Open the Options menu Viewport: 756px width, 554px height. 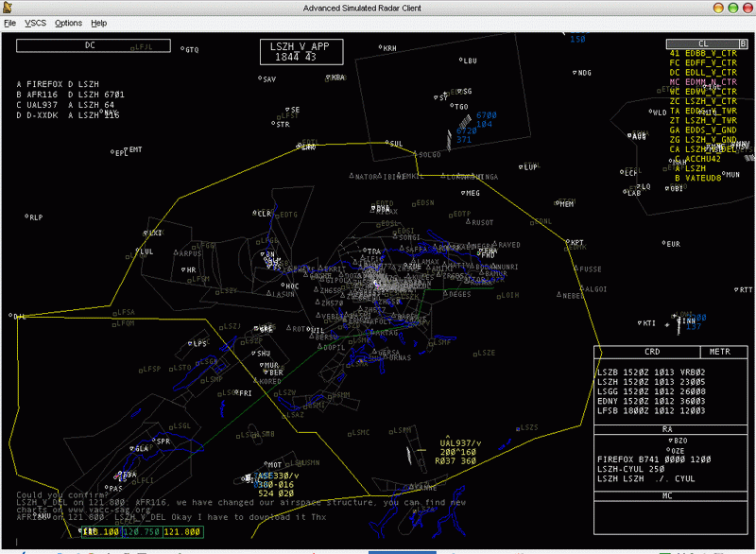click(x=68, y=23)
